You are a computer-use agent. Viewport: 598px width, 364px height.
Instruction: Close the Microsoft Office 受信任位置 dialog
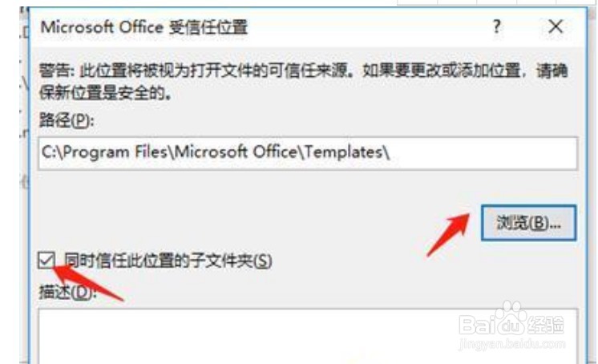coord(556,26)
